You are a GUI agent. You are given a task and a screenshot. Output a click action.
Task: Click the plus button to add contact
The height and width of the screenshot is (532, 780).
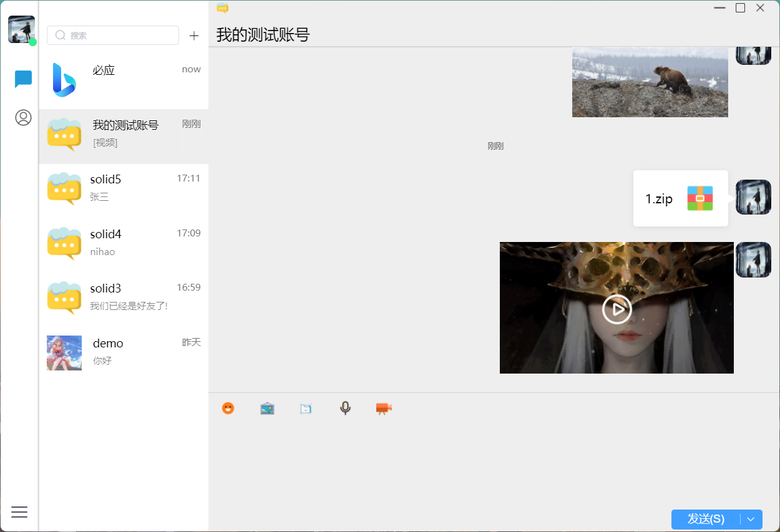[x=194, y=36]
